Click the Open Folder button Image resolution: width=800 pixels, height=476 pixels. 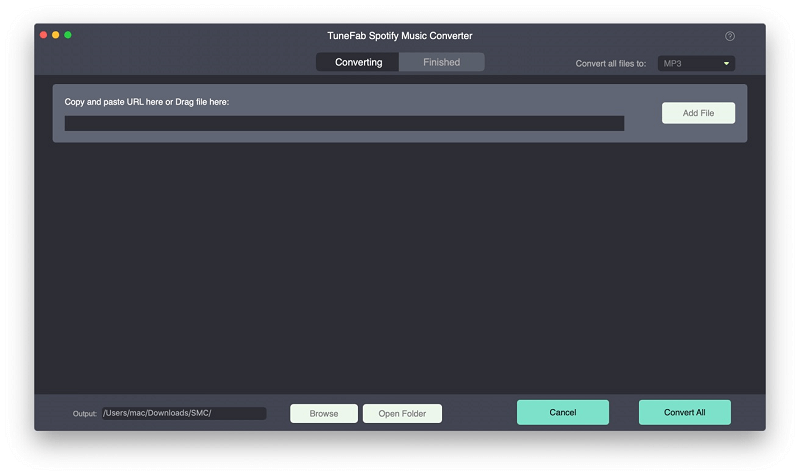pos(402,413)
